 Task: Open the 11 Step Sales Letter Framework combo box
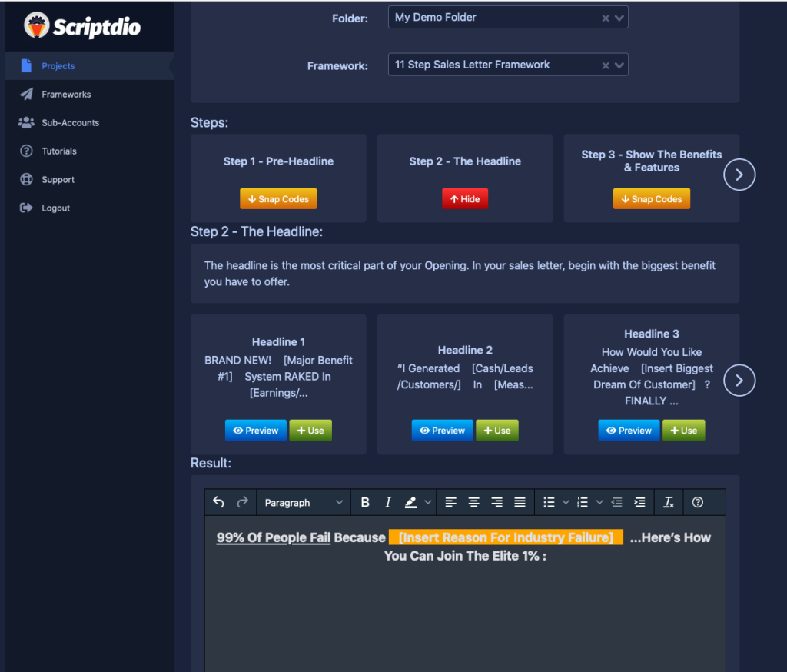pyautogui.click(x=508, y=65)
